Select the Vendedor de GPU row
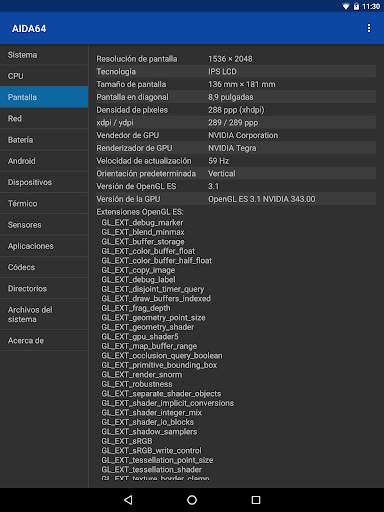This screenshot has height=512, width=384. click(x=236, y=135)
